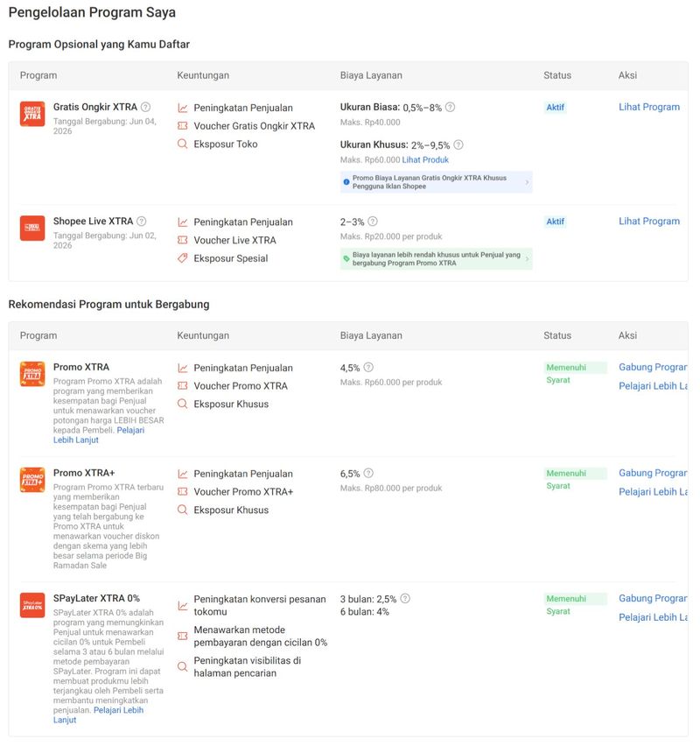Join via Gabung Program for Promo XTRA

tap(653, 367)
